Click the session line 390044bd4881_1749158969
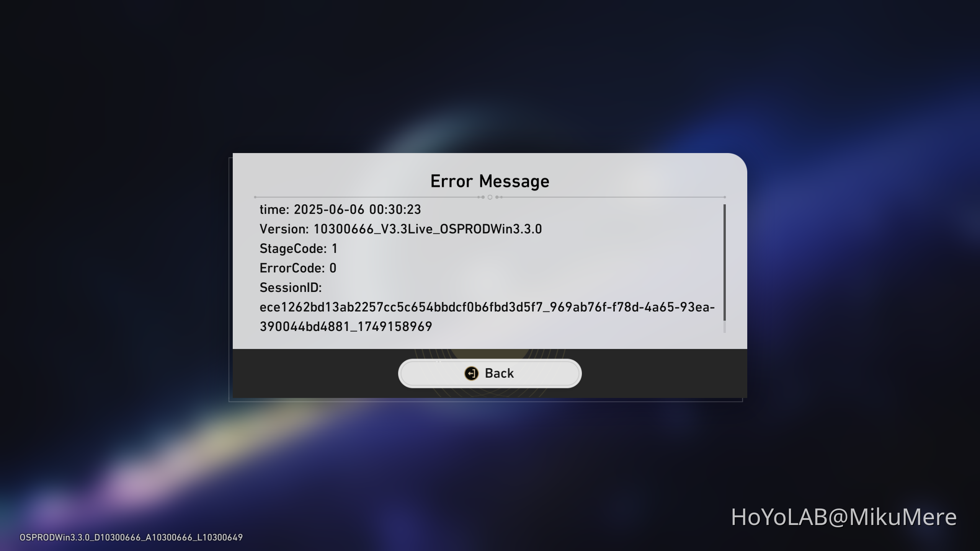Screen dimensions: 980x551 coord(346,326)
